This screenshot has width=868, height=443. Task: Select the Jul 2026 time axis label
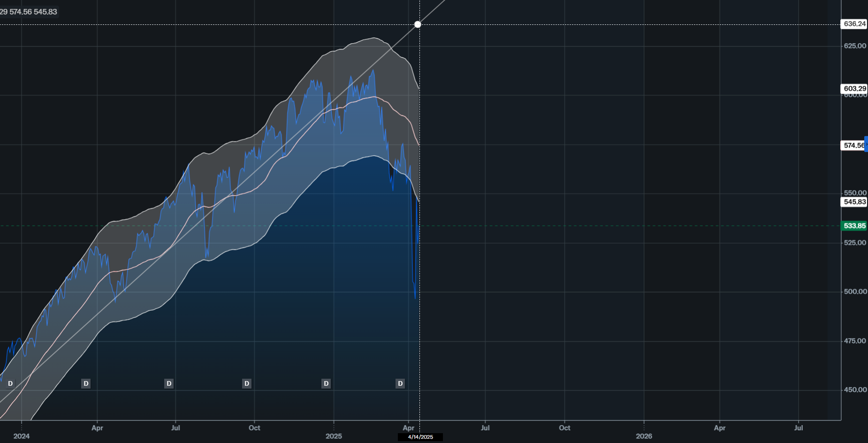point(799,428)
